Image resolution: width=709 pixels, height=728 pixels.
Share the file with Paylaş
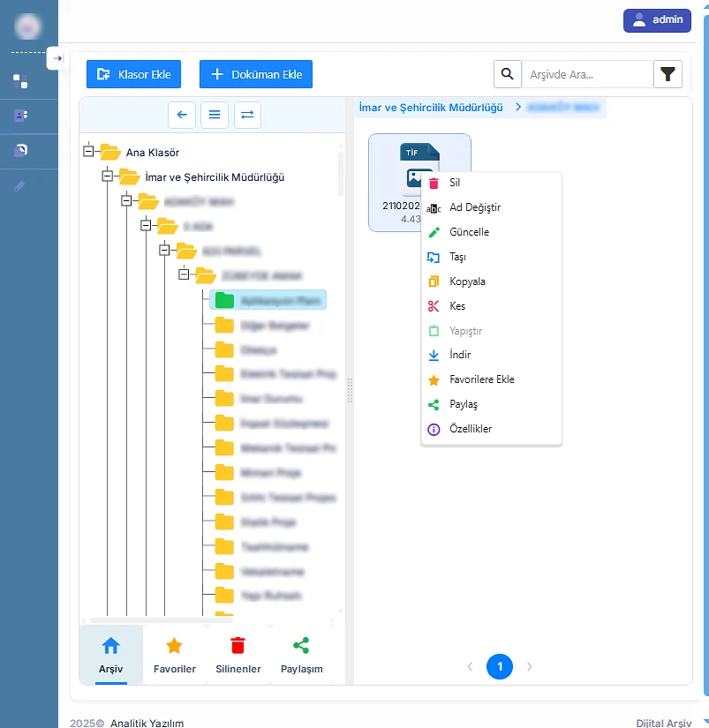click(x=491, y=404)
